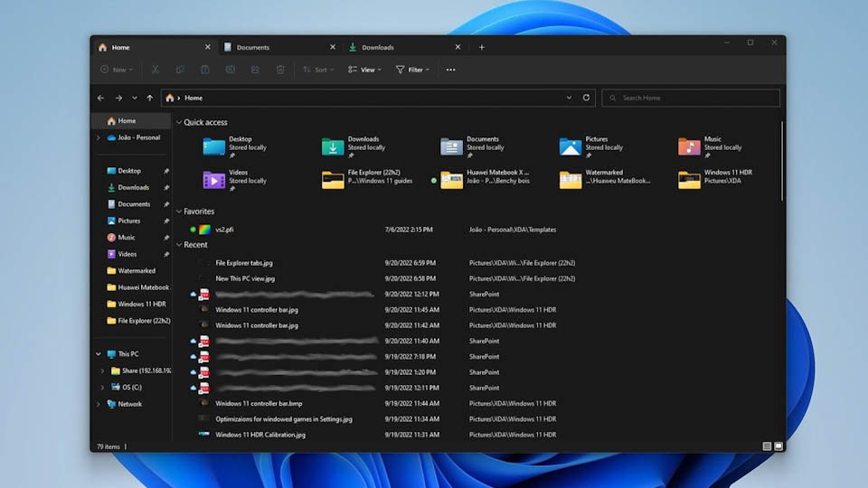
Task: Switch to the thumbnails view in status bar
Action: pyautogui.click(x=778, y=446)
